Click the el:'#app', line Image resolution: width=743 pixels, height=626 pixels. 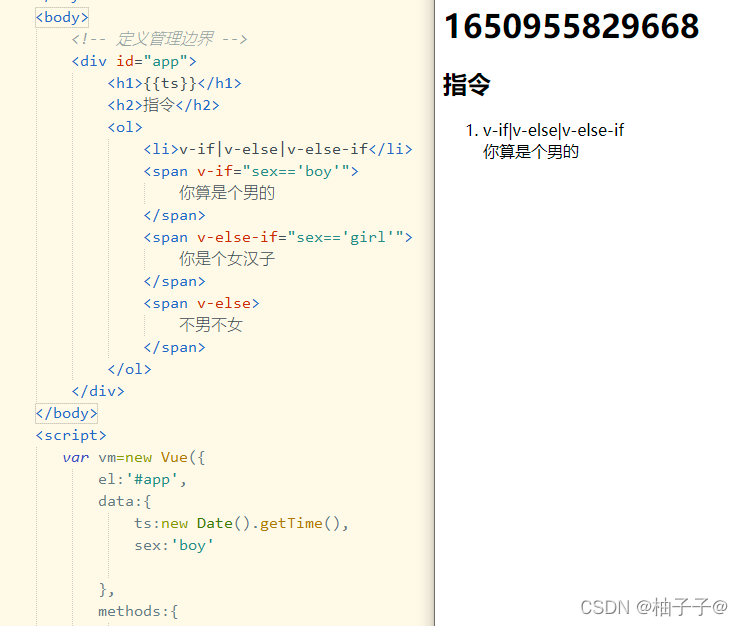pos(143,480)
